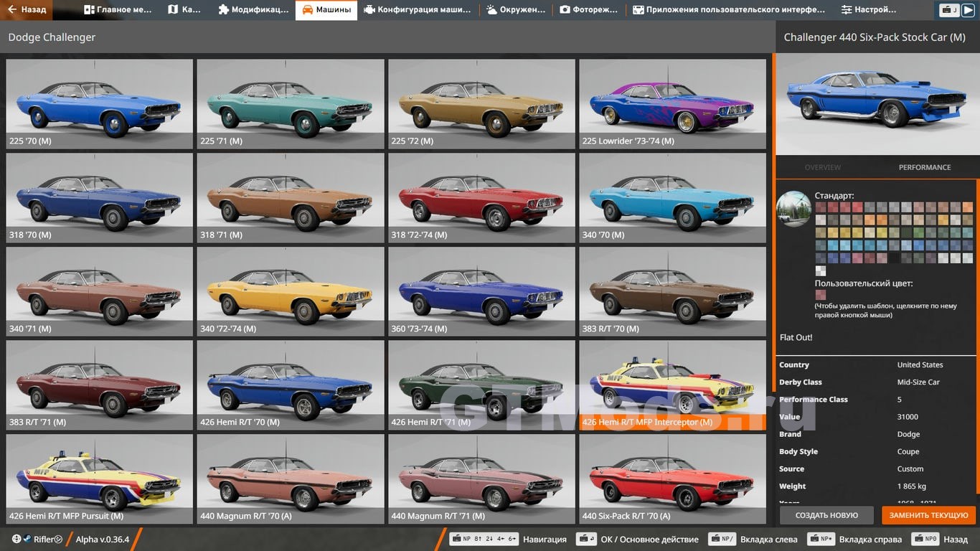Click the Stock Car preview image in side panel

[878, 104]
